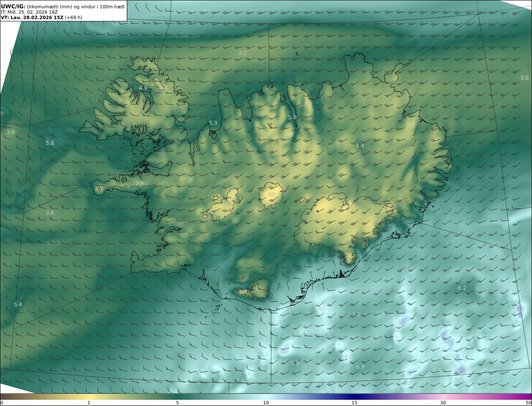Click the 7.1 value label south of Iceland
Viewport: 532px width, 406px height.
click(356, 315)
